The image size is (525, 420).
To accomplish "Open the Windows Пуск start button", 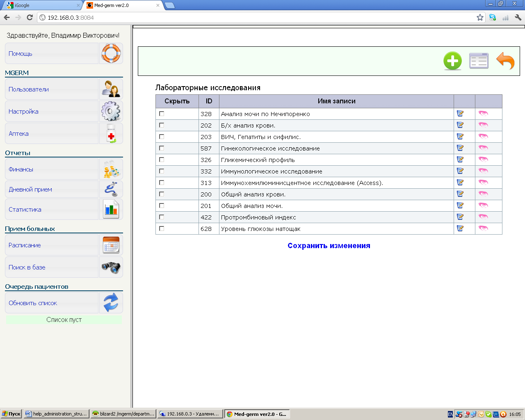I will coord(11,414).
